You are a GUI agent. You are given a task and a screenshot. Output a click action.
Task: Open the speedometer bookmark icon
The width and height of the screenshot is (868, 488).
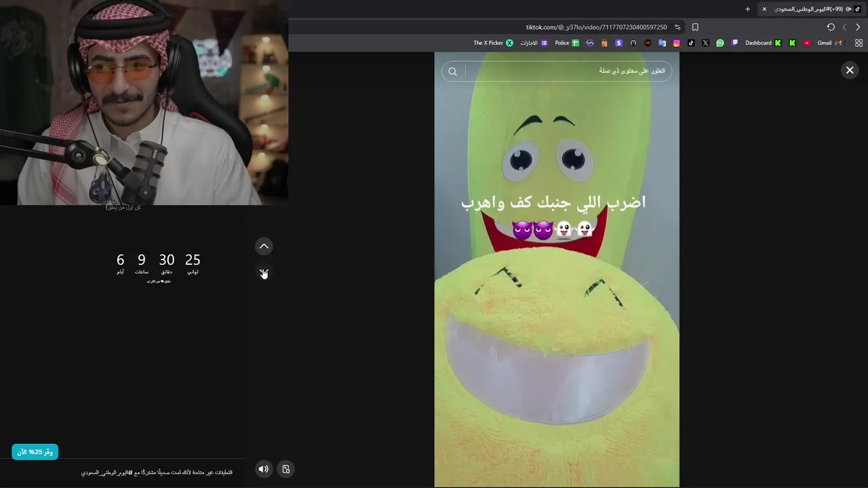(633, 43)
